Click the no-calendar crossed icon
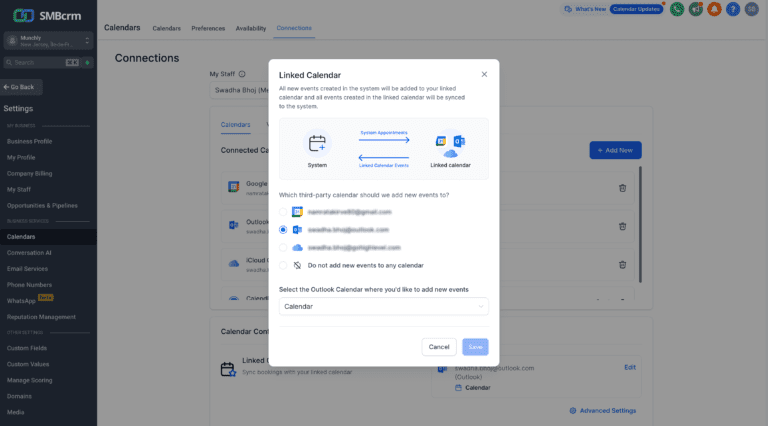768x426 pixels. [297, 265]
